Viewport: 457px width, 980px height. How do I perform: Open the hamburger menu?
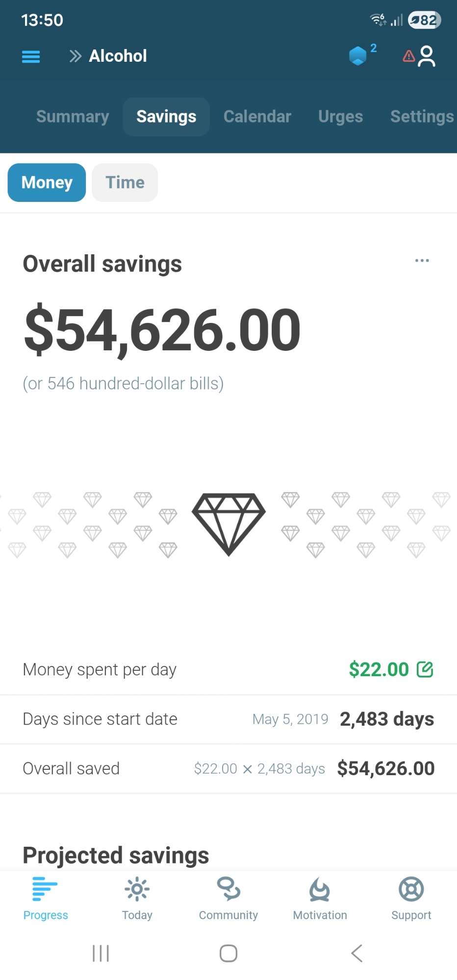coord(31,57)
